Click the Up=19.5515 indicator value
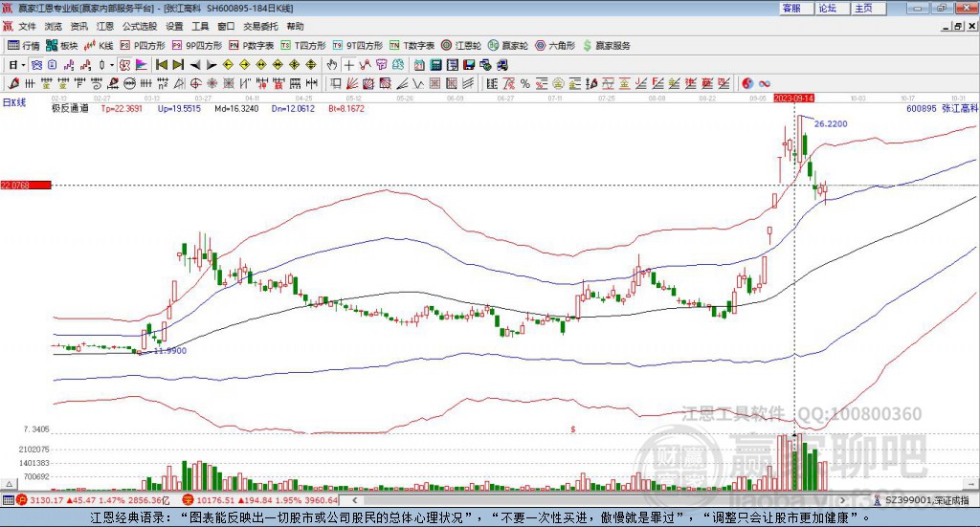The image size is (980, 527). [x=179, y=109]
